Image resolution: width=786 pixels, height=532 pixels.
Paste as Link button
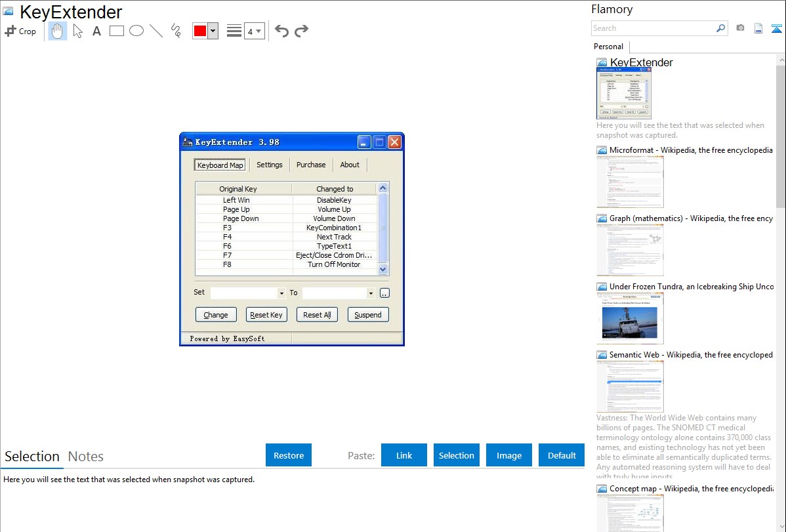click(x=404, y=455)
